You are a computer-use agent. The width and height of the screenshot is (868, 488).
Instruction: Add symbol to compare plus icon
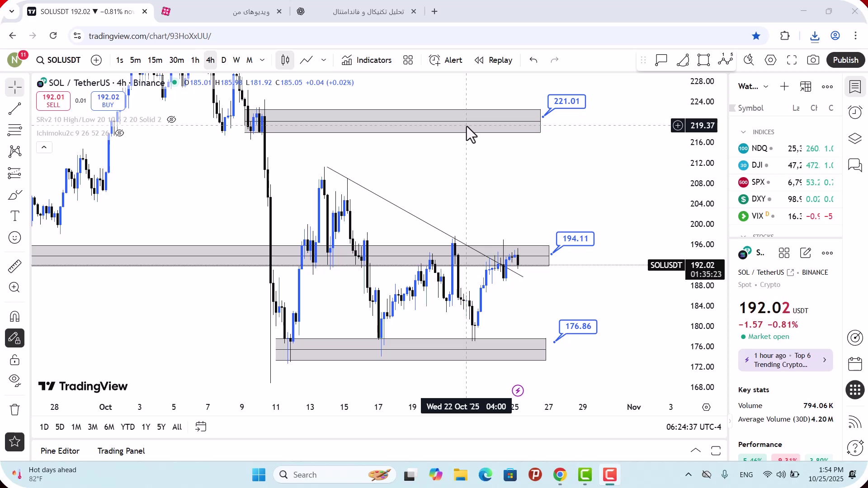point(96,60)
